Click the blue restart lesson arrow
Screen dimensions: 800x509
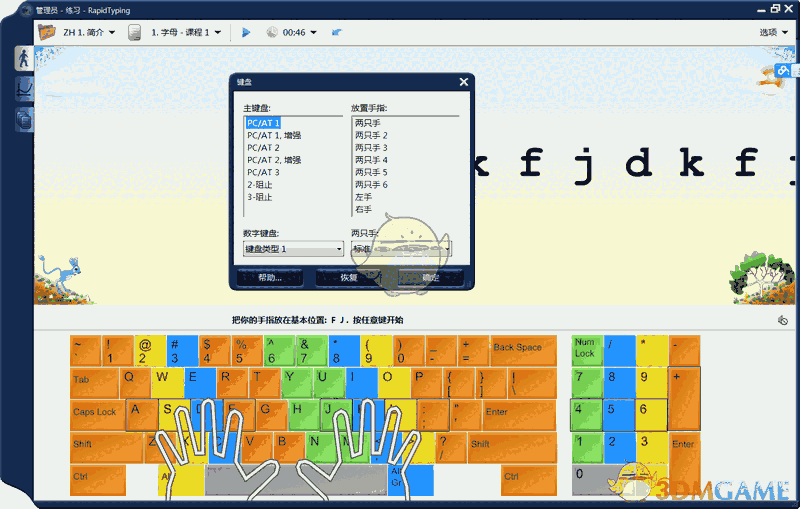[336, 32]
